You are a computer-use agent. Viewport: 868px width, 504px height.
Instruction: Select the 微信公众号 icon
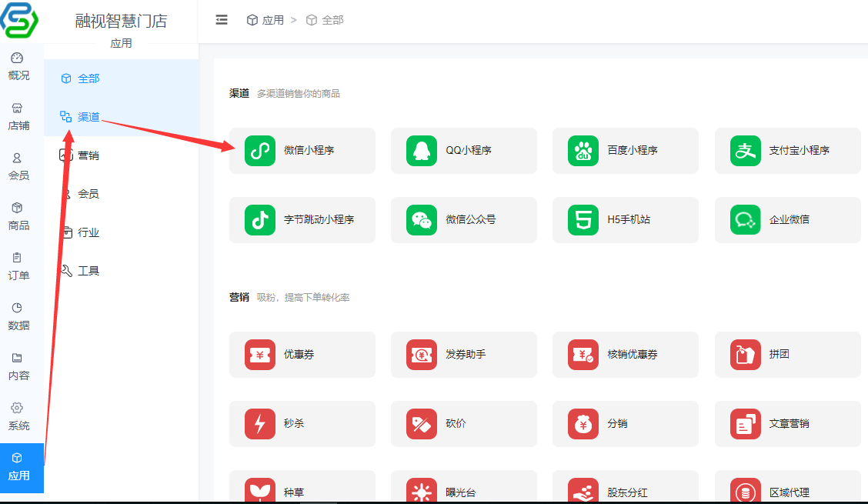[x=421, y=220]
